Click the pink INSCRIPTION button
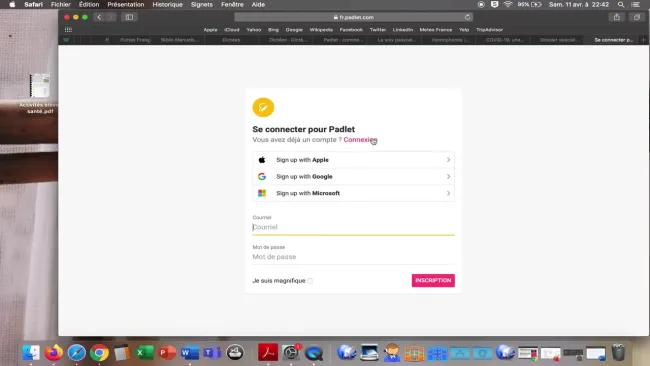The image size is (650, 366). click(433, 281)
